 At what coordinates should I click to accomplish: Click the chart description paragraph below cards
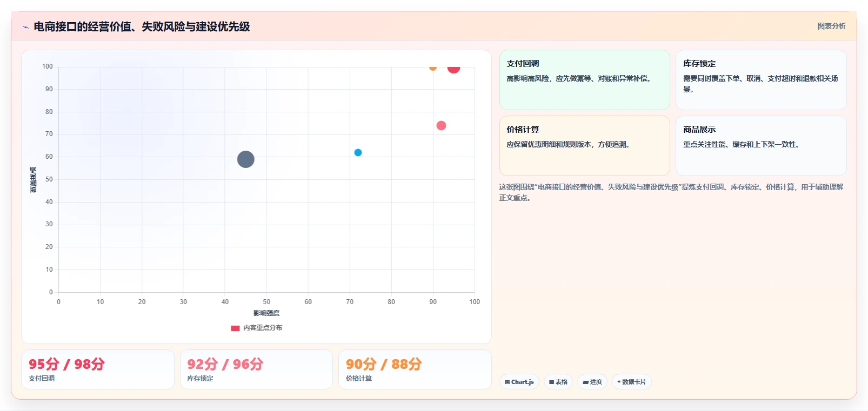click(671, 192)
